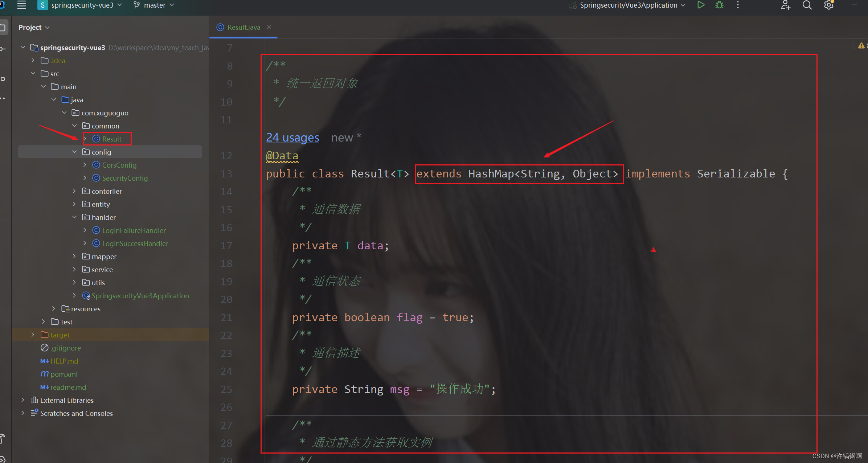The image size is (868, 463).
Task: Expand the External Libraries node
Action: point(23,400)
